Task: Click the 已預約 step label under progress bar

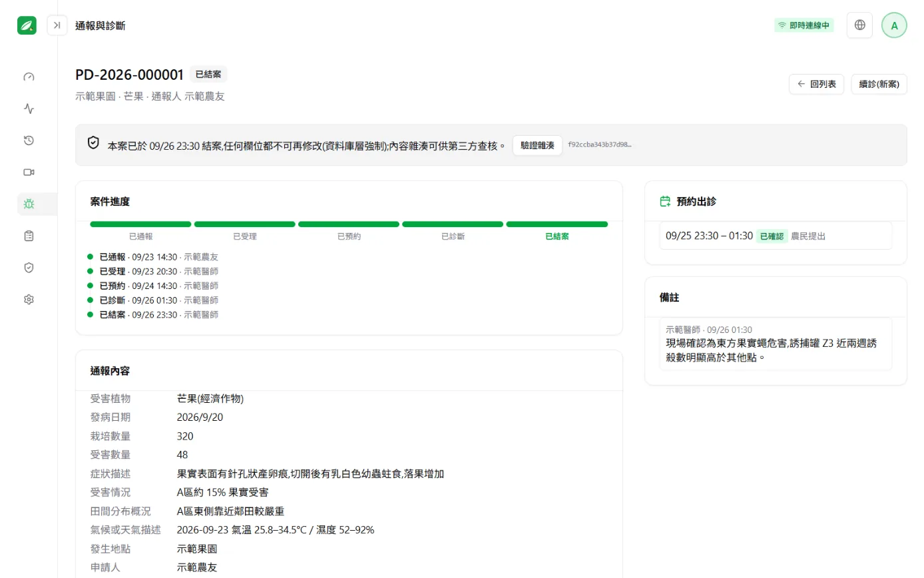Action: point(349,236)
